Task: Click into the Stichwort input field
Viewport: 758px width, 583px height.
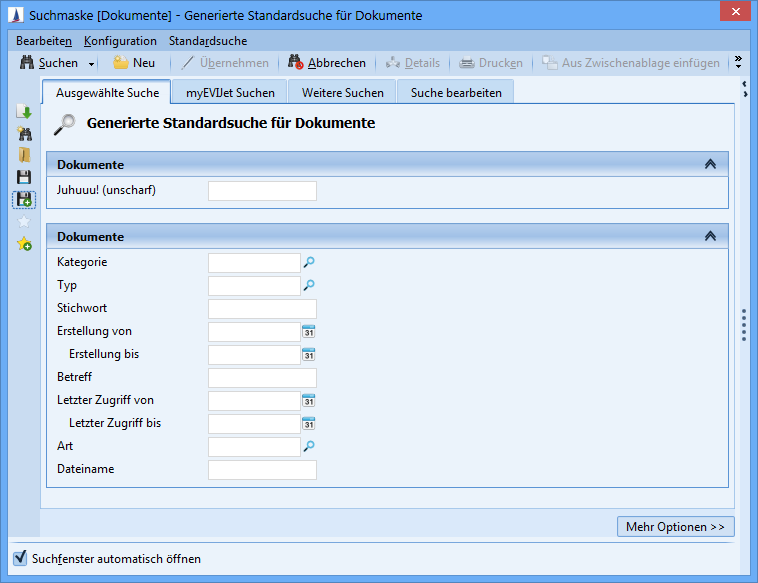Action: click(x=262, y=309)
